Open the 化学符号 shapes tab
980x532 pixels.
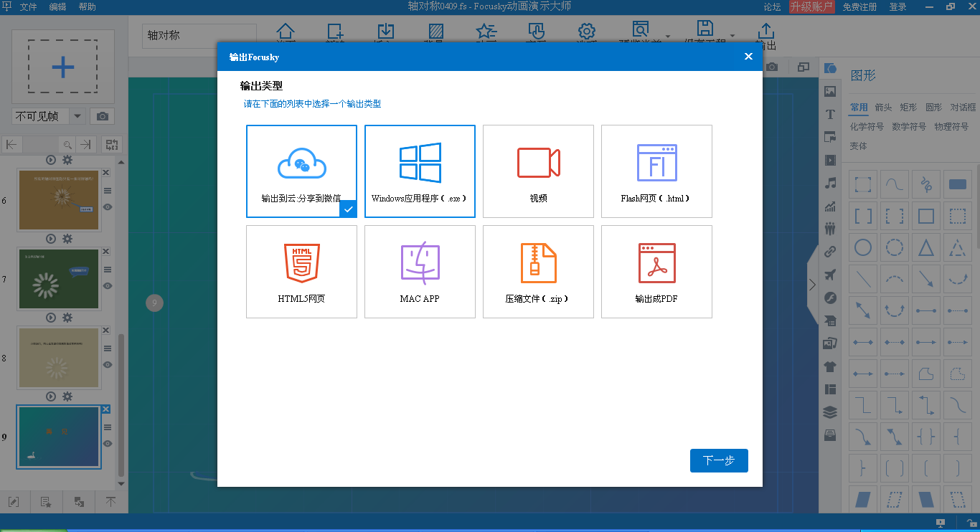coord(867,126)
